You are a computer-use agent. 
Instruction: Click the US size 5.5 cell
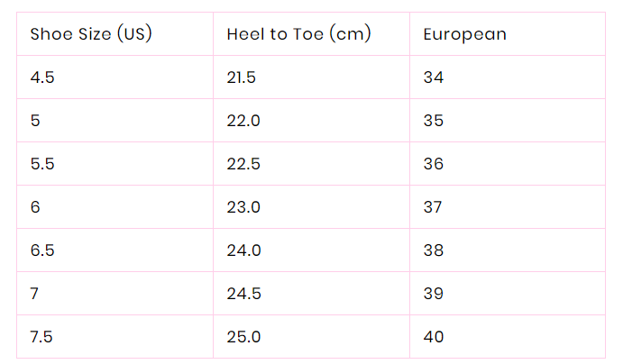(42, 164)
